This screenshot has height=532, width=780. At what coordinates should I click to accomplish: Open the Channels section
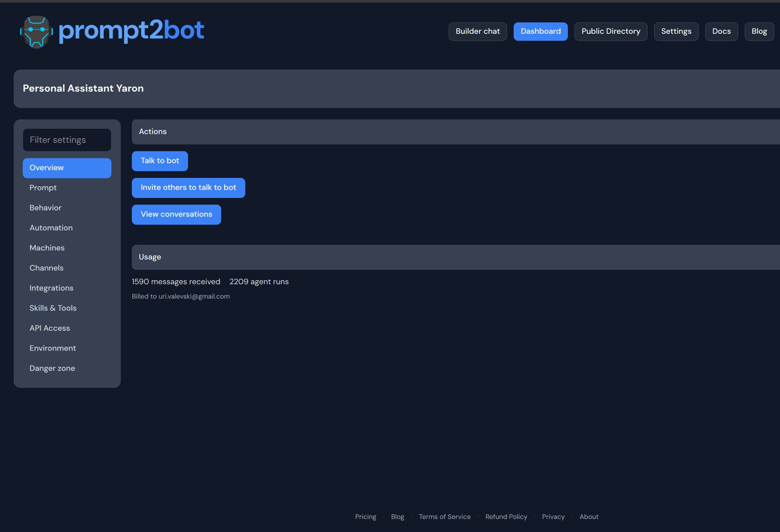[x=46, y=268]
